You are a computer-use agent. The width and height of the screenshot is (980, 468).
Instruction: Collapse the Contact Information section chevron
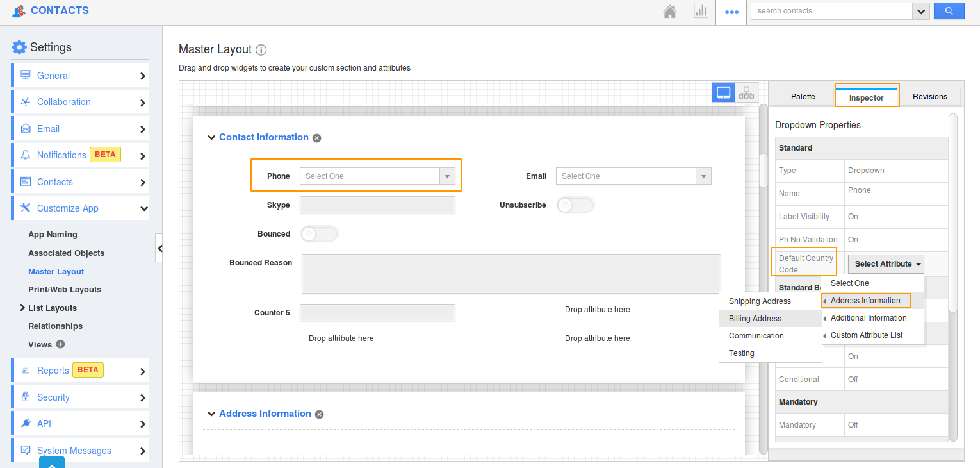coord(211,137)
